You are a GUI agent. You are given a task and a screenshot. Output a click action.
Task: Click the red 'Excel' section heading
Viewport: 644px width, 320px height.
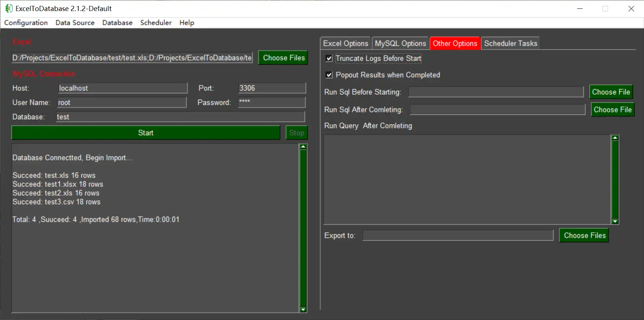coord(22,42)
